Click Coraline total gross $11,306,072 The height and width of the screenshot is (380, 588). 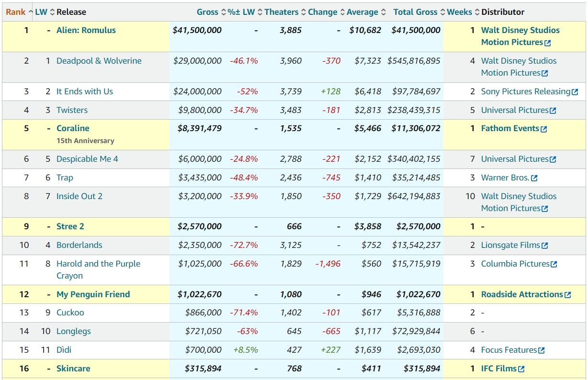coord(416,128)
